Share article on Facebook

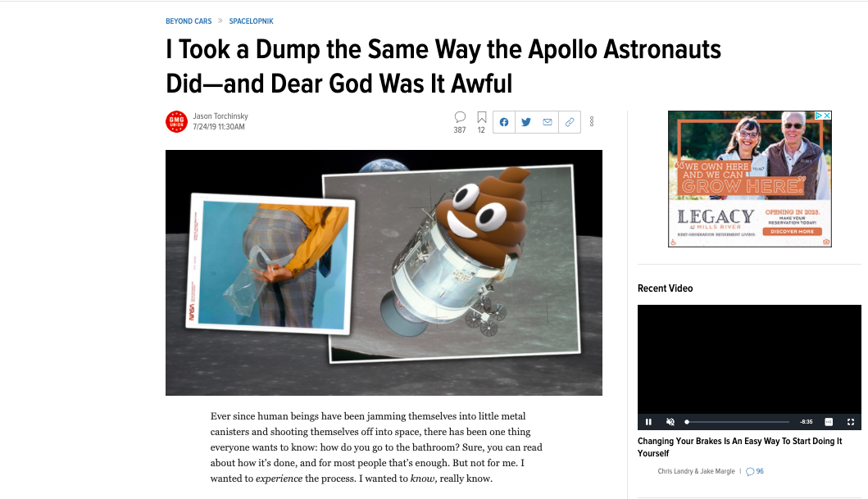[504, 122]
